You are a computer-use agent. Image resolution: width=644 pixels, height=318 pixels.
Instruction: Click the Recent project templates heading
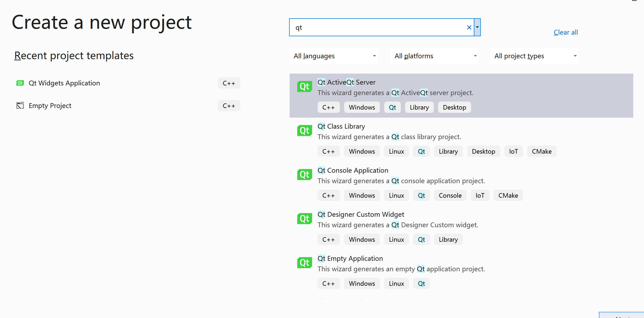pos(74,56)
